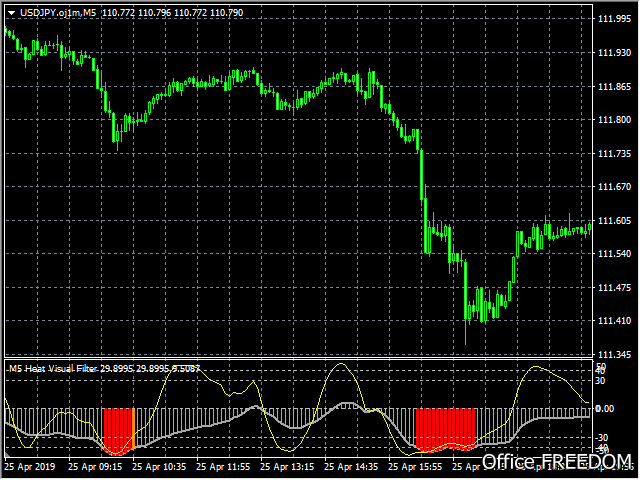
Task: Click the 30 level on indicator scale
Action: click(600, 381)
